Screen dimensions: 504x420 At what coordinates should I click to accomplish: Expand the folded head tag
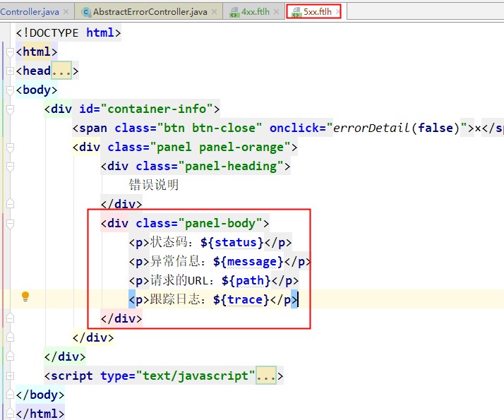(10, 71)
